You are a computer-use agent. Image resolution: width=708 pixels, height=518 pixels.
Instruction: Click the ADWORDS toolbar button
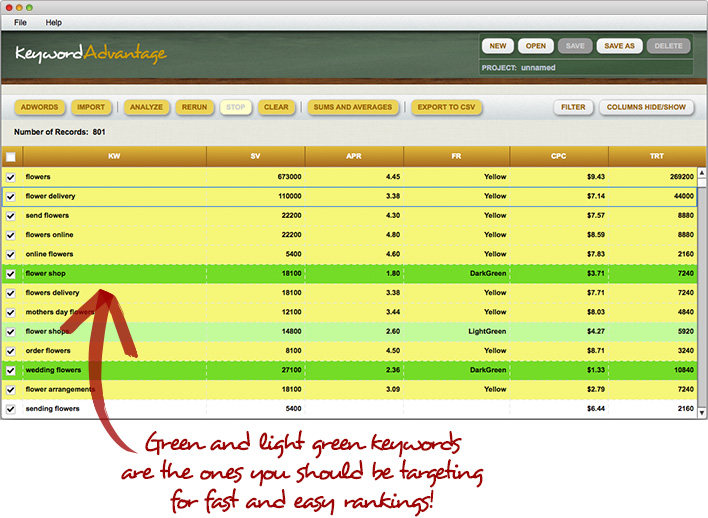click(x=39, y=107)
